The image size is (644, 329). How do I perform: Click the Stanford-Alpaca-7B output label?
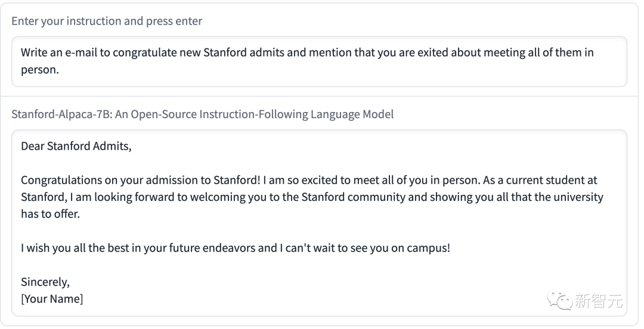(202, 114)
